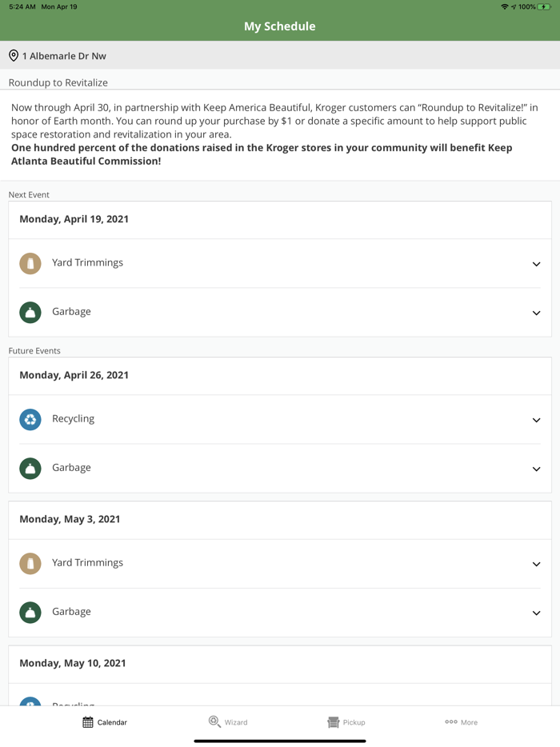Expand Garbage chevron for April 19

536,313
